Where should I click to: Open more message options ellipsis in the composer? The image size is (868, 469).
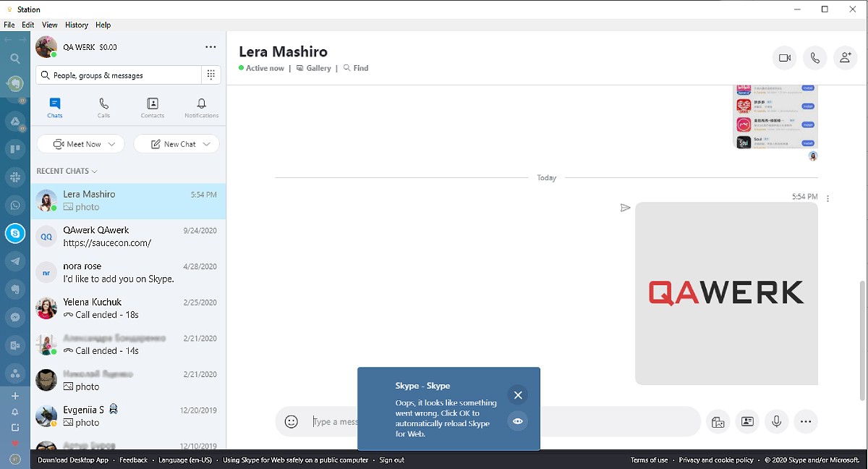click(806, 421)
